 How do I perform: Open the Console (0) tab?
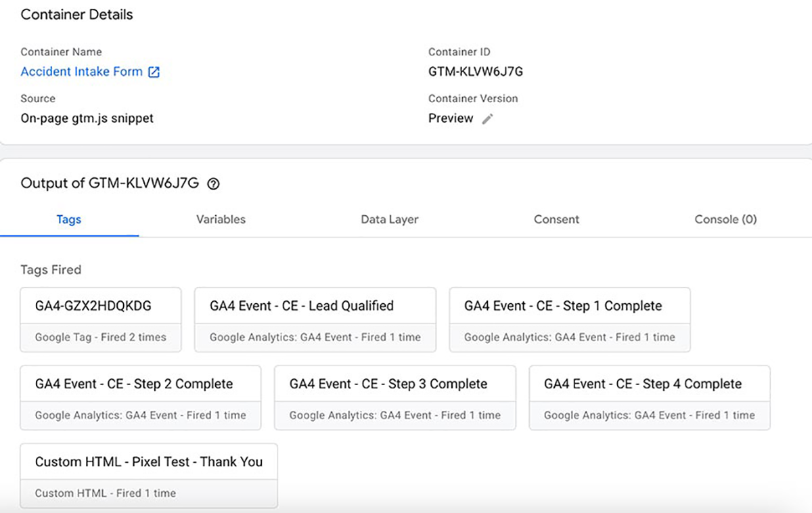click(x=725, y=219)
